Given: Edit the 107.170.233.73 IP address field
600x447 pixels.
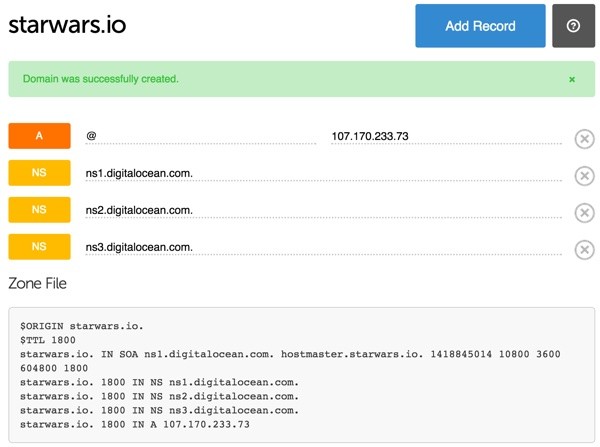Looking at the screenshot, I should click(446, 136).
